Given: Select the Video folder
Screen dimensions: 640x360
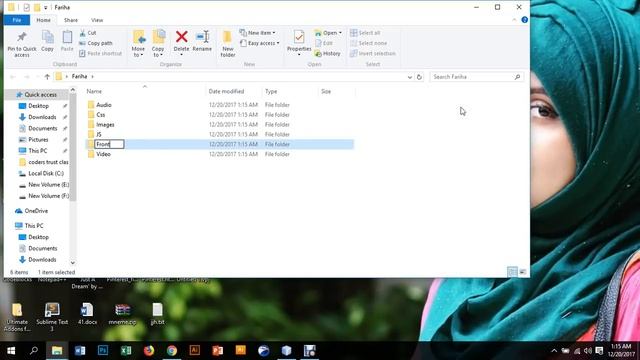Looking at the screenshot, I should pyautogui.click(x=103, y=154).
